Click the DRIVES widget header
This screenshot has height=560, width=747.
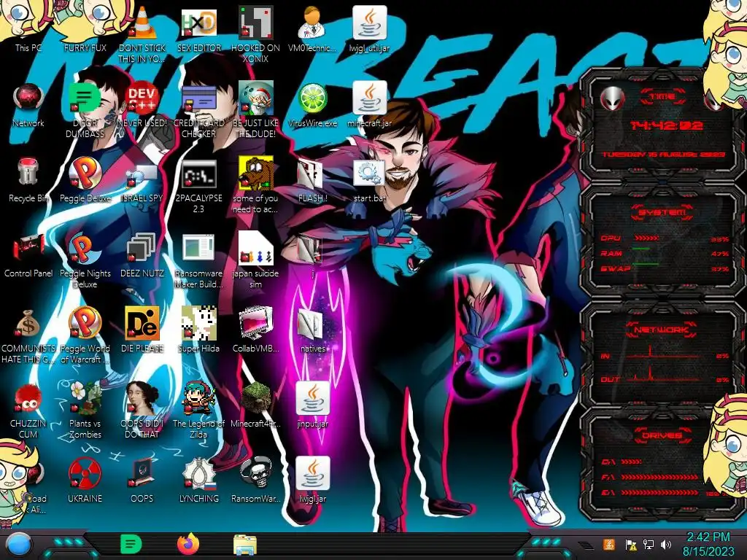(662, 435)
